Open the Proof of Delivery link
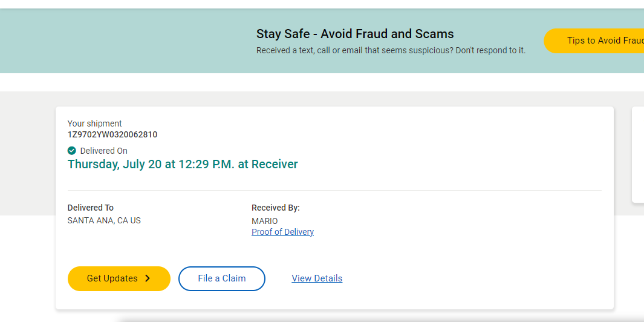Image resolution: width=644 pixels, height=322 pixels. coord(282,232)
